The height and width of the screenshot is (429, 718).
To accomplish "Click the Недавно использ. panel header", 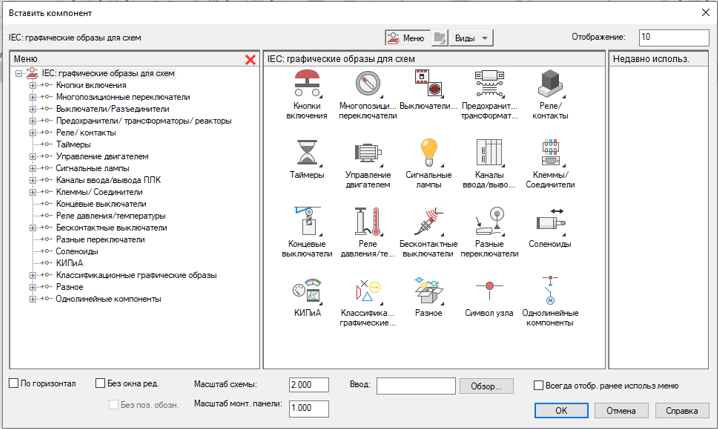I will [x=658, y=59].
